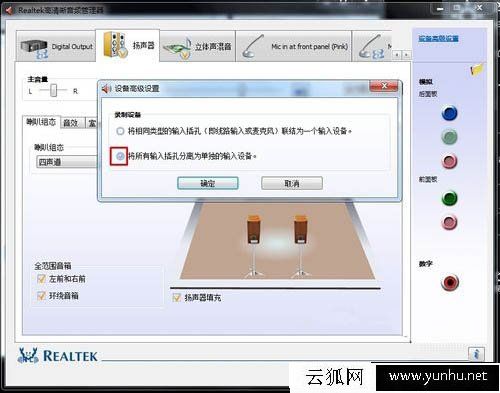Screen dimensions: 500x393
Task: Click the light green rear panel jack
Action: pos(449,137)
